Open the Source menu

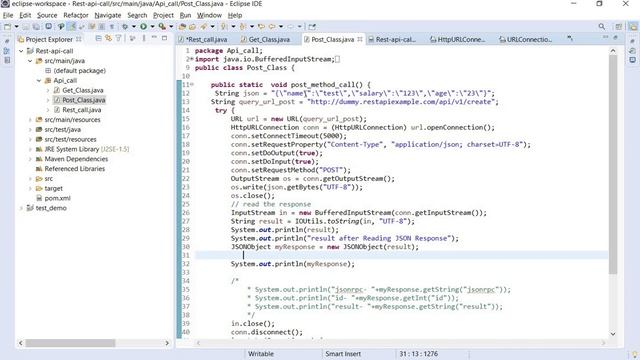click(47, 15)
